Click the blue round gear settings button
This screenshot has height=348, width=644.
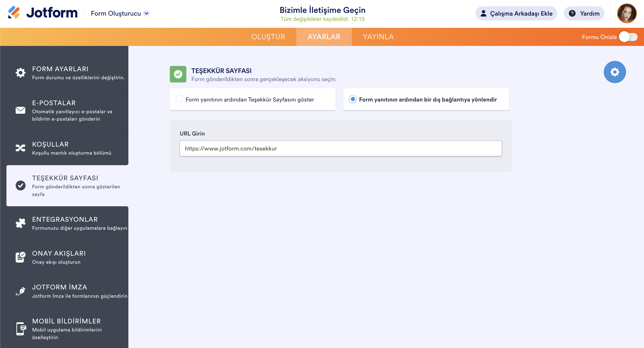click(x=615, y=72)
